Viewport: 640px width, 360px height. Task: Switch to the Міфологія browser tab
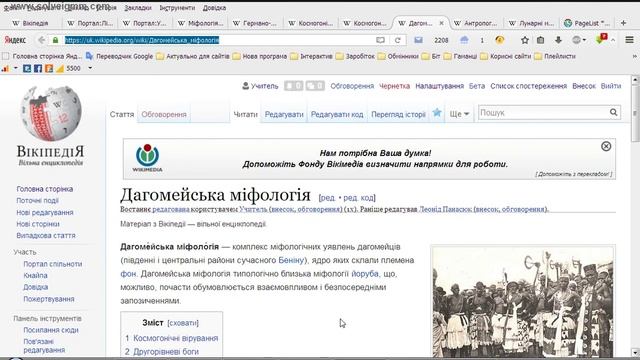200,23
